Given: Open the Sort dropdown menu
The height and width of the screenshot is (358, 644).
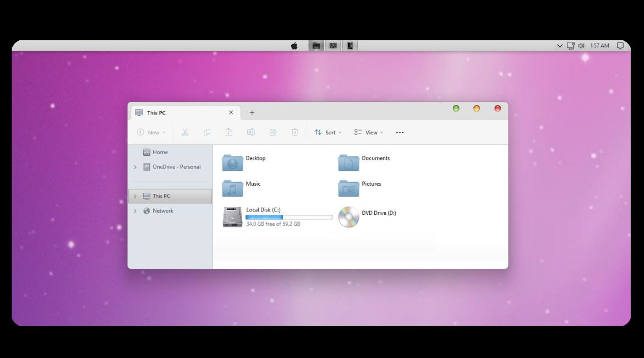Looking at the screenshot, I should pyautogui.click(x=328, y=132).
